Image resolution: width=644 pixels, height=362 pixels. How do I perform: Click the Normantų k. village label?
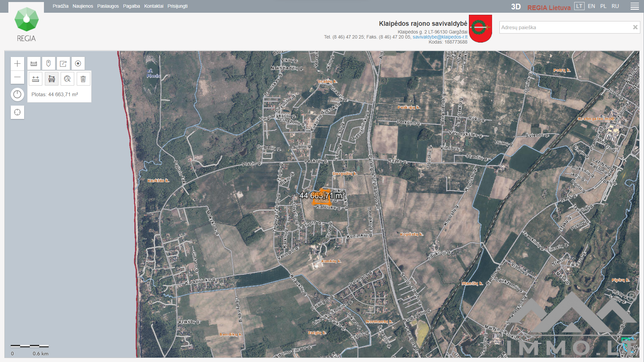click(379, 321)
